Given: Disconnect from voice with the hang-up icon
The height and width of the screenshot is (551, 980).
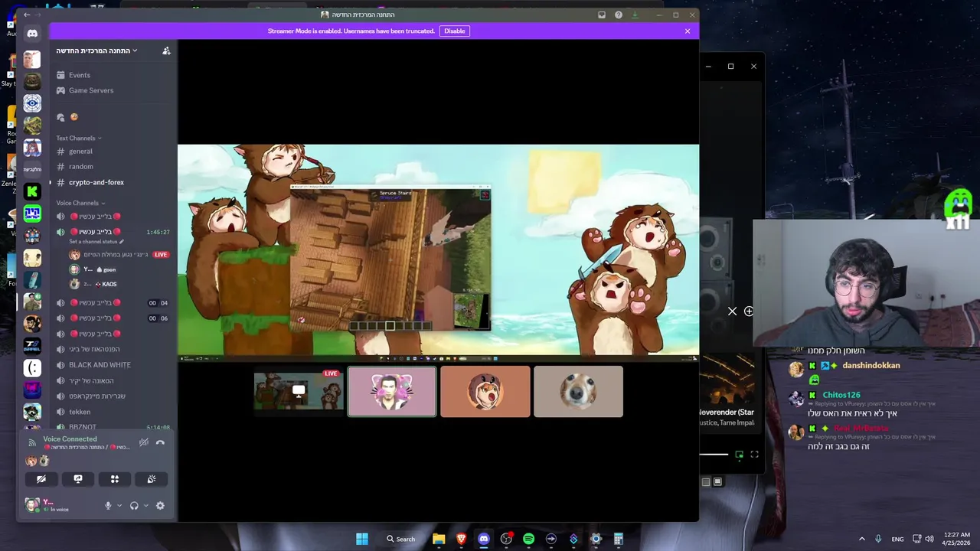Looking at the screenshot, I should pos(160,442).
